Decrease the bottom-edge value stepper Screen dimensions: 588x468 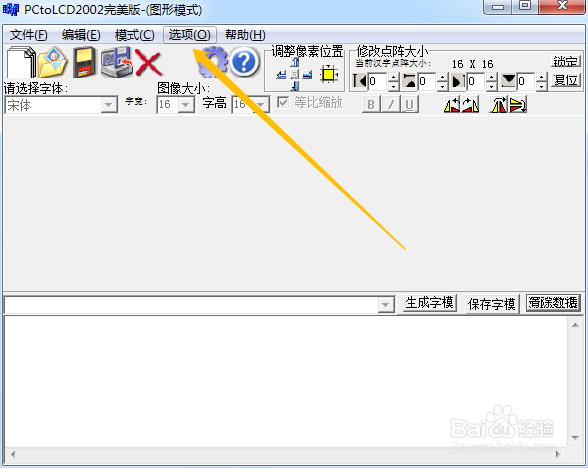(542, 86)
